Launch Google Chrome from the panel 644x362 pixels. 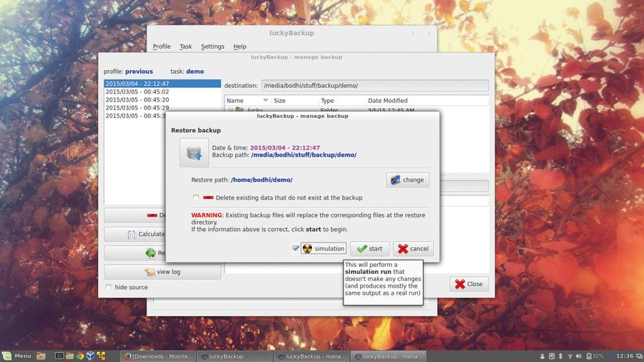coord(80,356)
